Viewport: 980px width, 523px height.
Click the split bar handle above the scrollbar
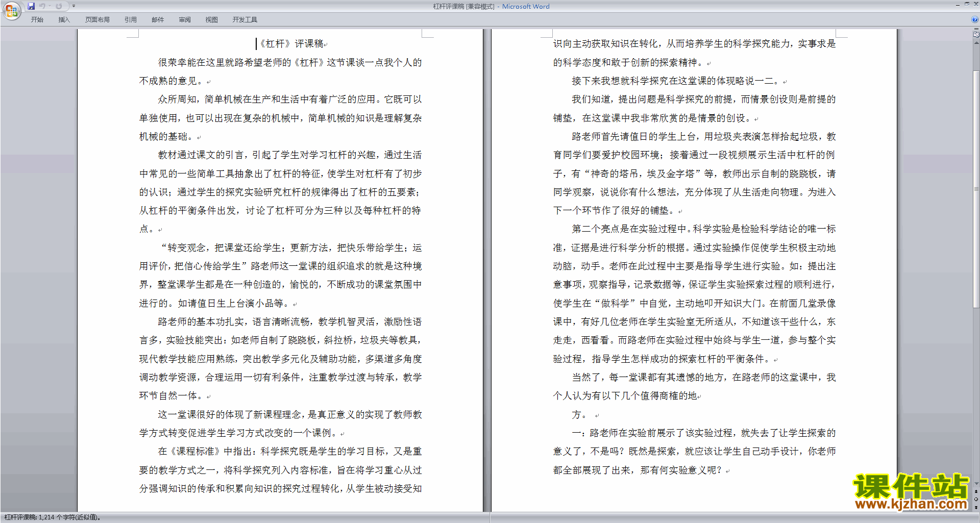(976, 29)
